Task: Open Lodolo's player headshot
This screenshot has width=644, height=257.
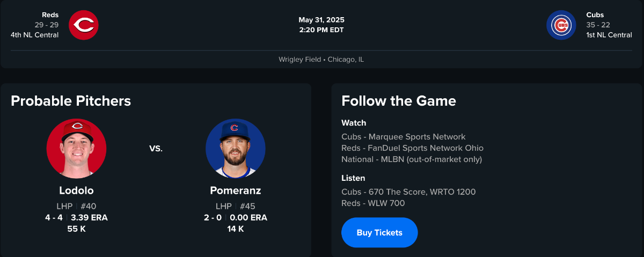Action: pyautogui.click(x=76, y=149)
